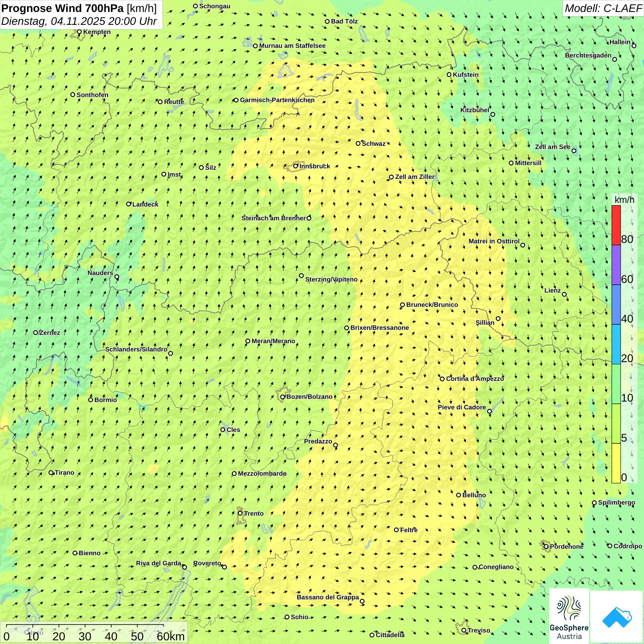Click the 'Tirano' town label

pos(64,472)
